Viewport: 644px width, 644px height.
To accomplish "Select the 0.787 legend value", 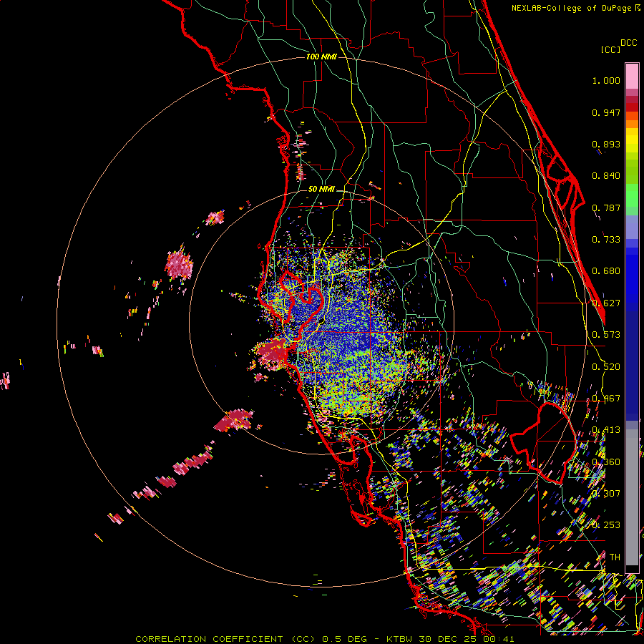I will point(606,208).
